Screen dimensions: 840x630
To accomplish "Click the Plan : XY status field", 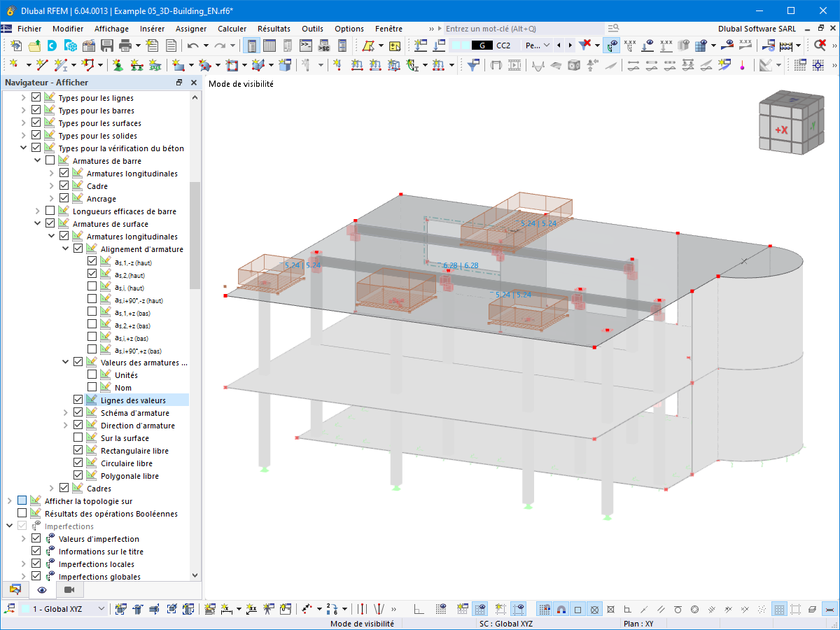I will [637, 623].
